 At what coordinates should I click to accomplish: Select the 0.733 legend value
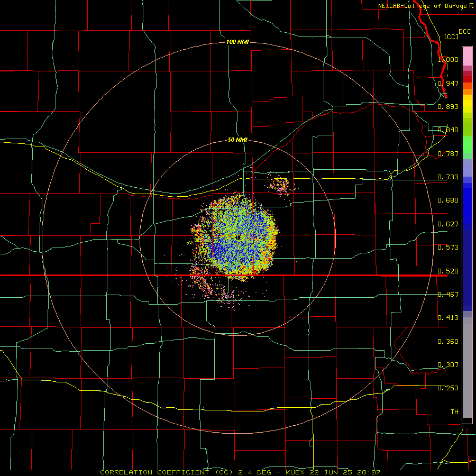click(x=448, y=177)
